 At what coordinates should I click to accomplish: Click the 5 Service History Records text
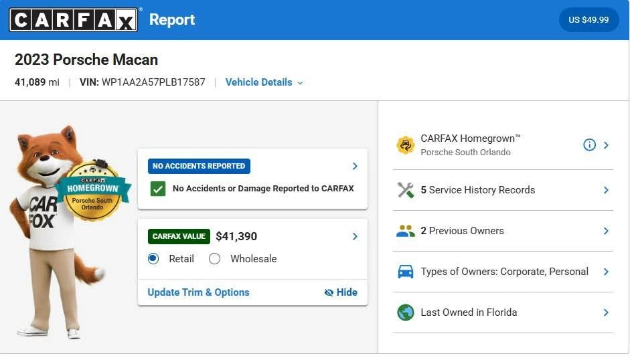coord(478,190)
